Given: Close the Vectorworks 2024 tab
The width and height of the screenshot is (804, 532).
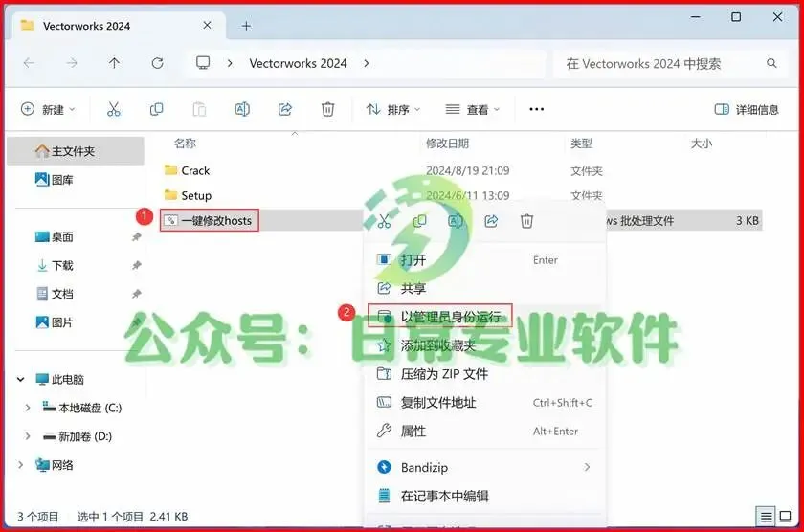Looking at the screenshot, I should coord(207,25).
